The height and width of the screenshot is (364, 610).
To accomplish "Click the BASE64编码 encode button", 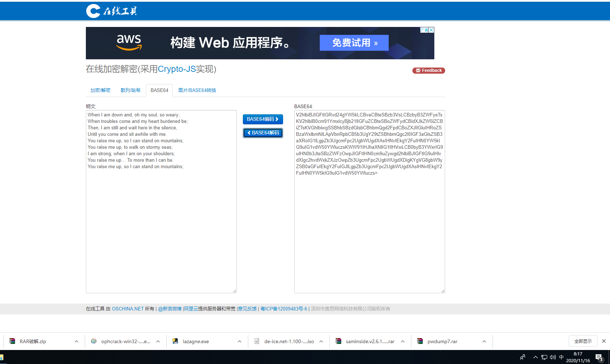I will click(263, 119).
